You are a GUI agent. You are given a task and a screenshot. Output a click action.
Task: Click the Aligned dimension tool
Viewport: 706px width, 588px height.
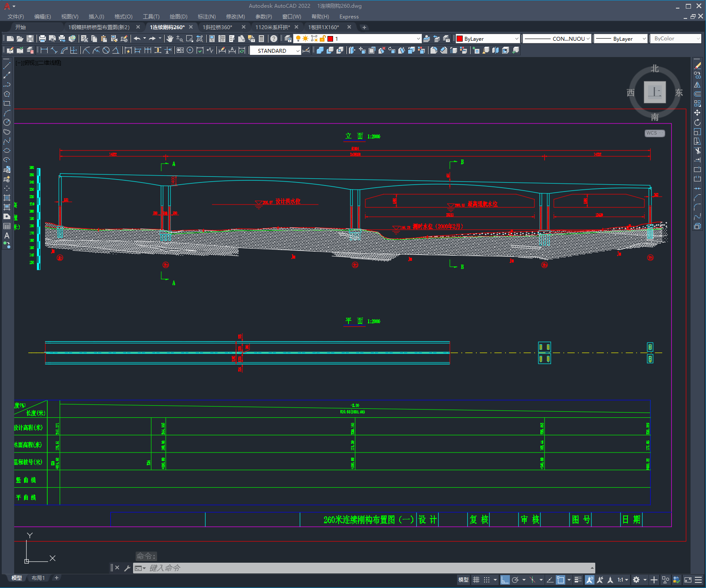click(54, 50)
